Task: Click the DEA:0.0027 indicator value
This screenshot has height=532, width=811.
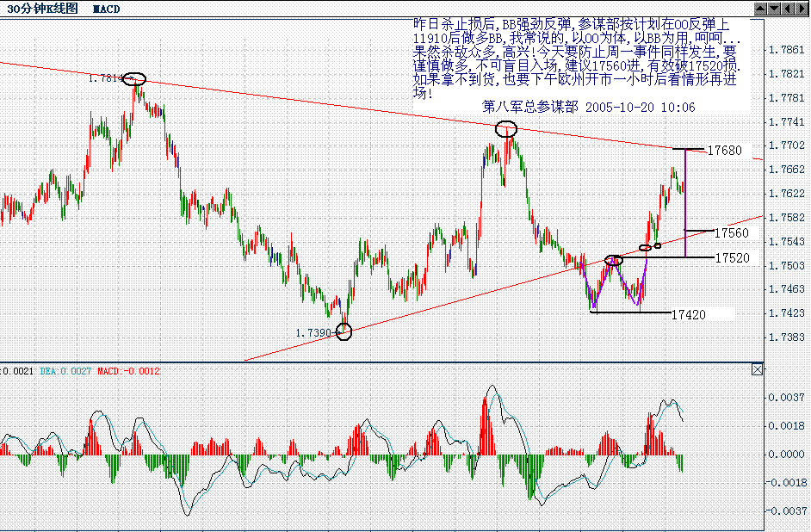Action: click(x=65, y=371)
